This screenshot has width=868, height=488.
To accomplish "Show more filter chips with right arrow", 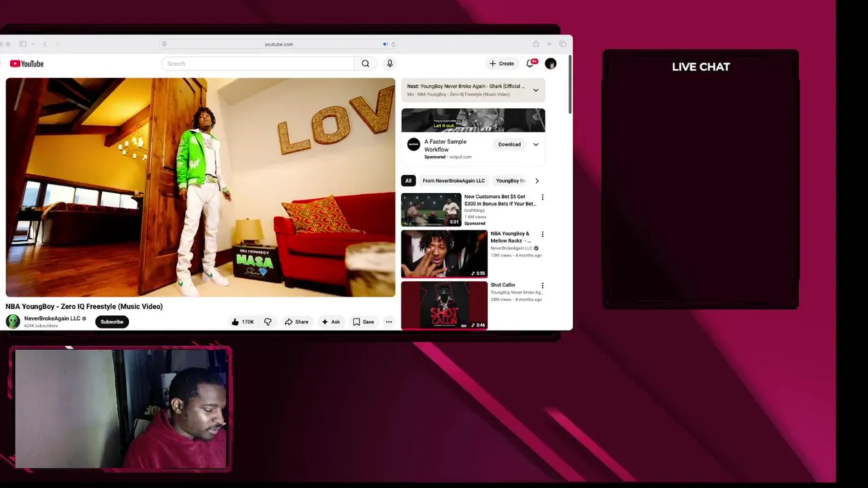I will (537, 181).
